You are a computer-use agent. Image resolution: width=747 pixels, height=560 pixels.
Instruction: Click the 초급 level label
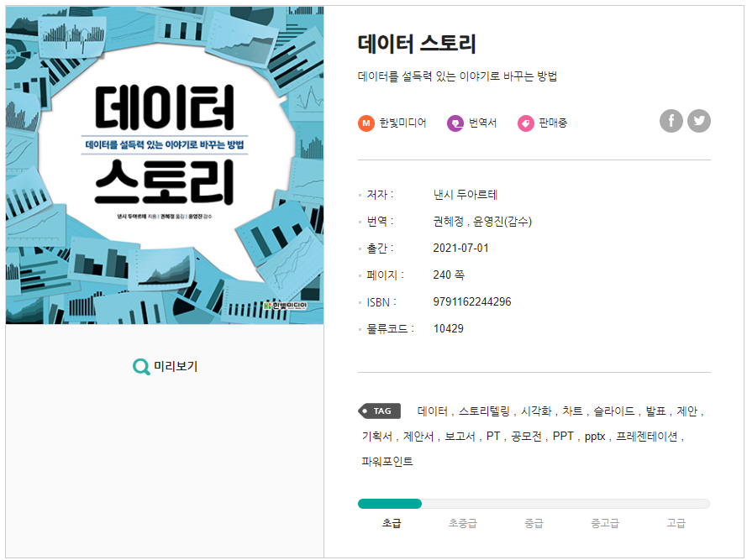pyautogui.click(x=392, y=523)
